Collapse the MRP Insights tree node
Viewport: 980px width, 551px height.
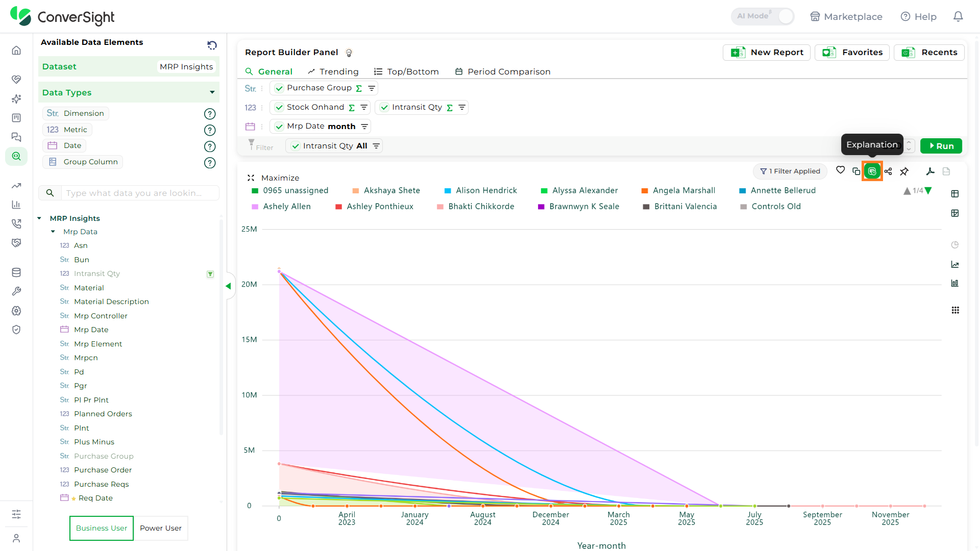(39, 218)
